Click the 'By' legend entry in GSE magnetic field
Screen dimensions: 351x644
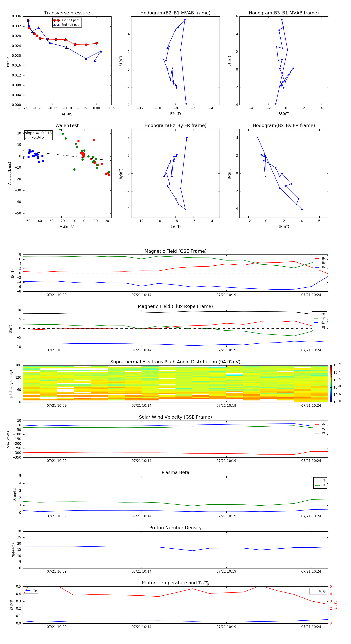coord(320,263)
